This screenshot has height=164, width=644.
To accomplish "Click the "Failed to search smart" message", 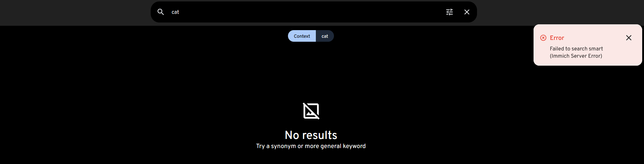I will tap(576, 49).
